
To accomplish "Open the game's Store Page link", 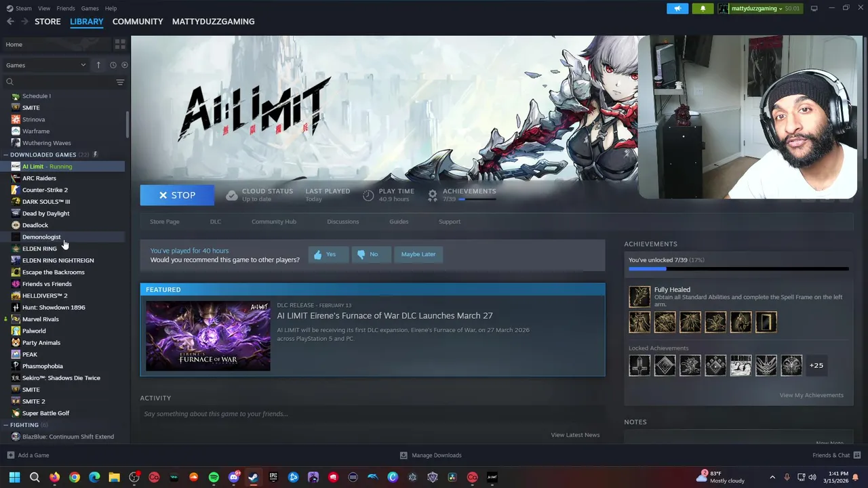I will coord(165,222).
